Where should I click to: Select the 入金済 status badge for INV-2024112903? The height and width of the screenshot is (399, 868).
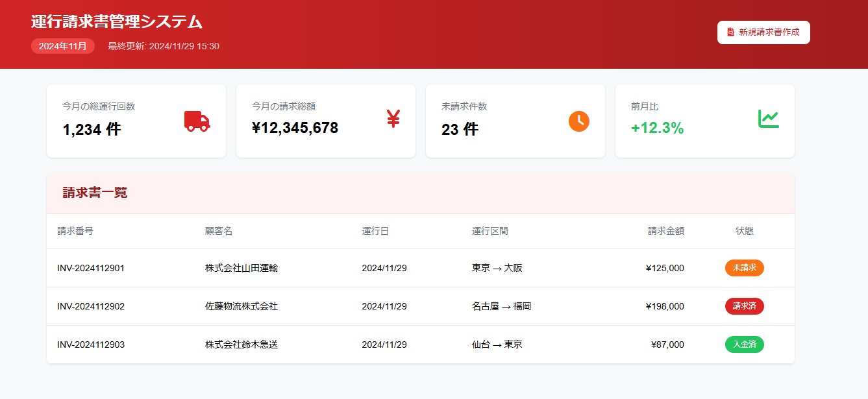click(744, 345)
